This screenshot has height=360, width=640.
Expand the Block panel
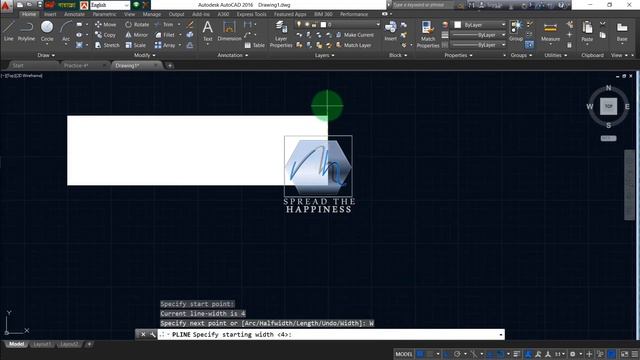point(398,55)
